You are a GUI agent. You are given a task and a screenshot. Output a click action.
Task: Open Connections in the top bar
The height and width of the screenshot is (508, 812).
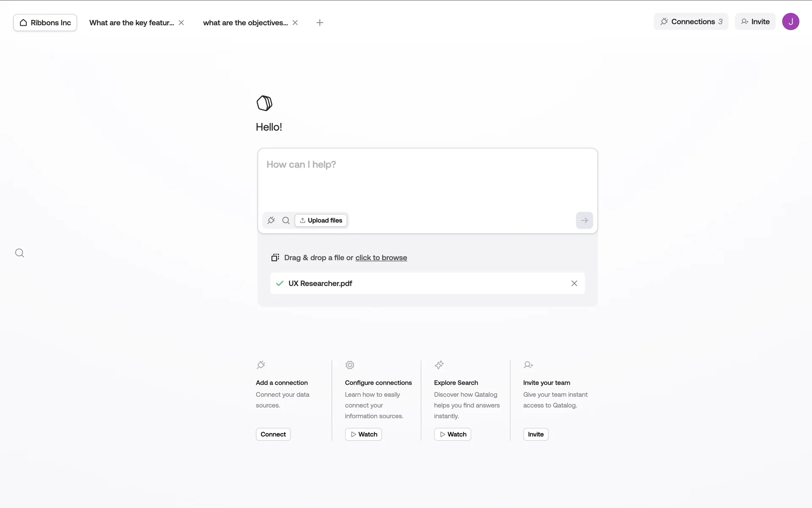click(691, 22)
